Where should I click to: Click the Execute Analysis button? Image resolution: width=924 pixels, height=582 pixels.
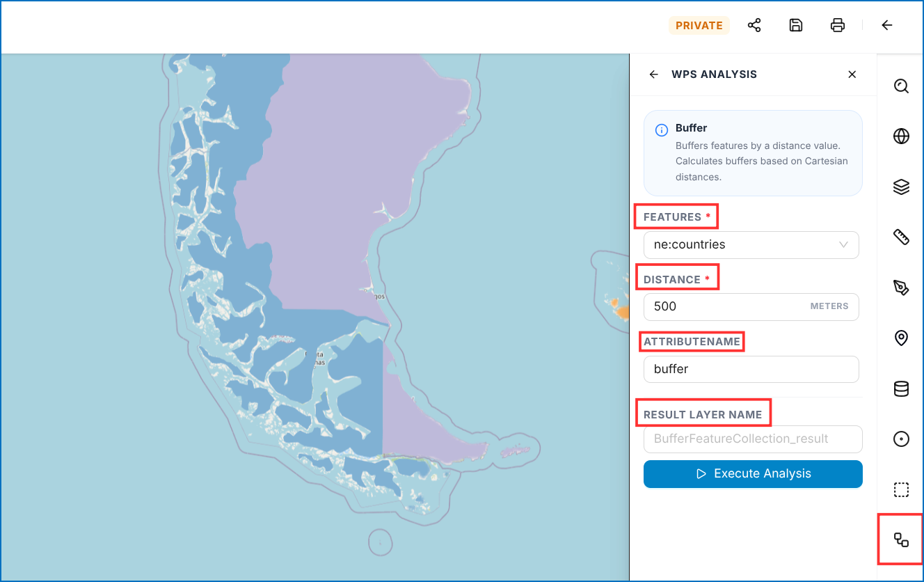tap(753, 474)
